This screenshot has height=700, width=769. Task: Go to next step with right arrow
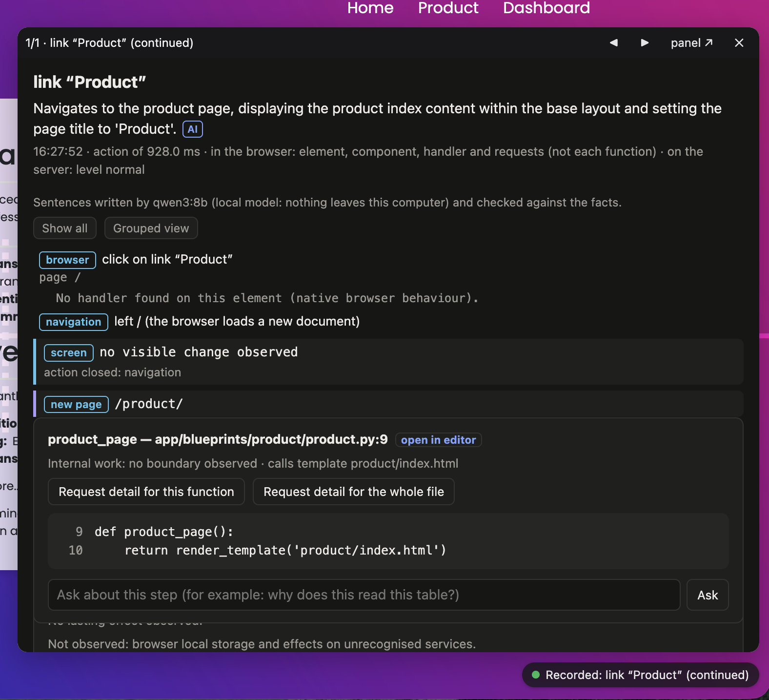click(x=645, y=43)
